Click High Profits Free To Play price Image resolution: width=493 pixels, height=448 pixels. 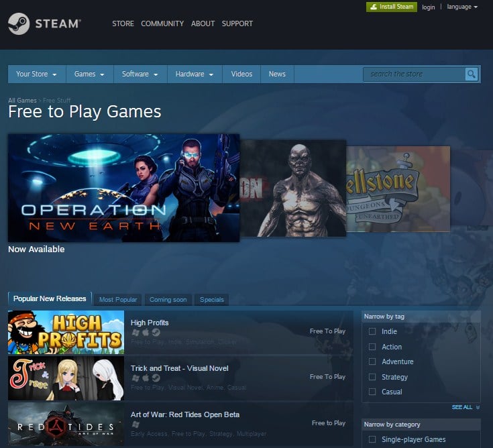coord(327,331)
